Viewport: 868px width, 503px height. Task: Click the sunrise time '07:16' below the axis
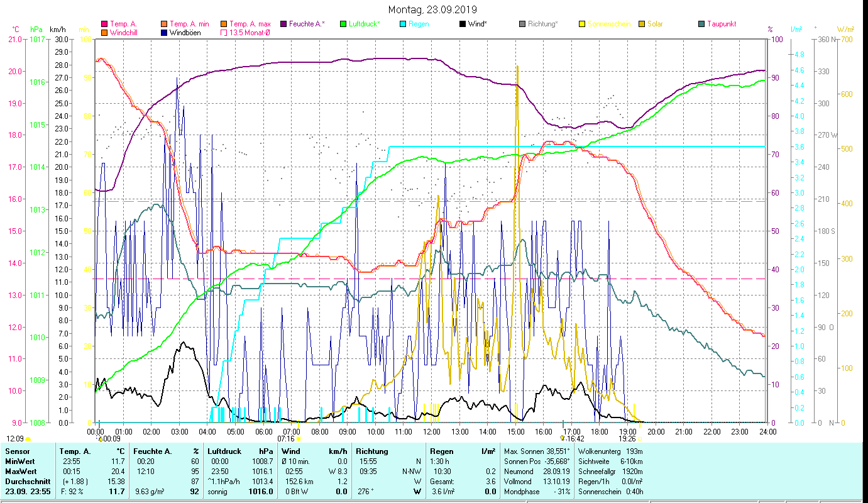pyautogui.click(x=286, y=439)
